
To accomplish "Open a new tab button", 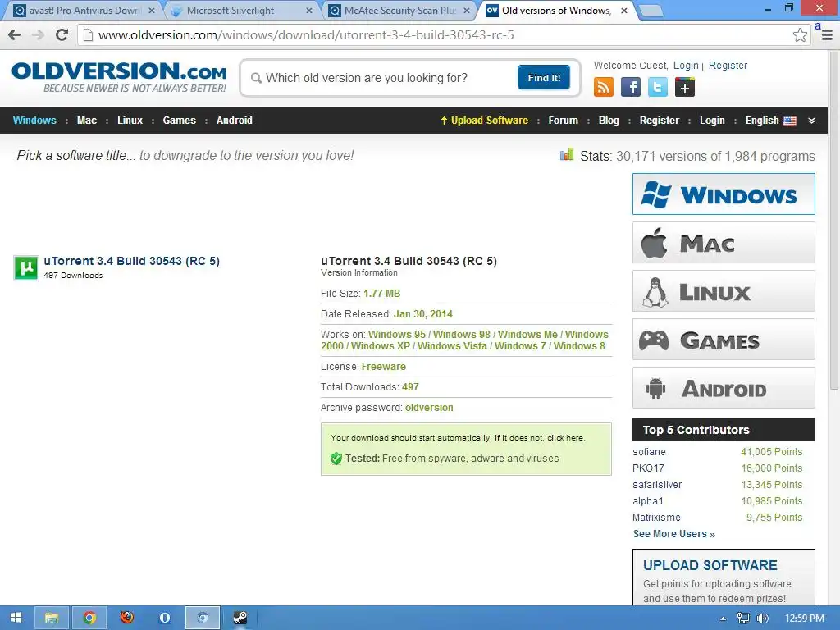I will tap(651, 10).
